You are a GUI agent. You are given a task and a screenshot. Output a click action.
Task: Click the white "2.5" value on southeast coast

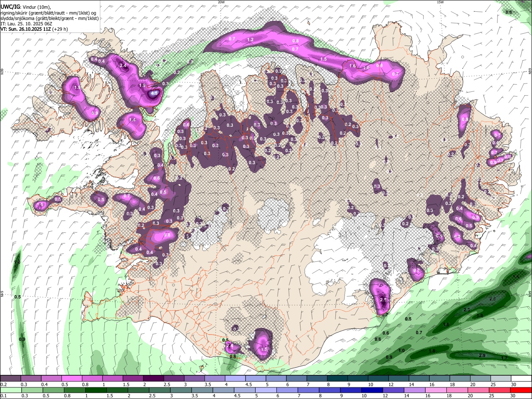click(x=383, y=300)
